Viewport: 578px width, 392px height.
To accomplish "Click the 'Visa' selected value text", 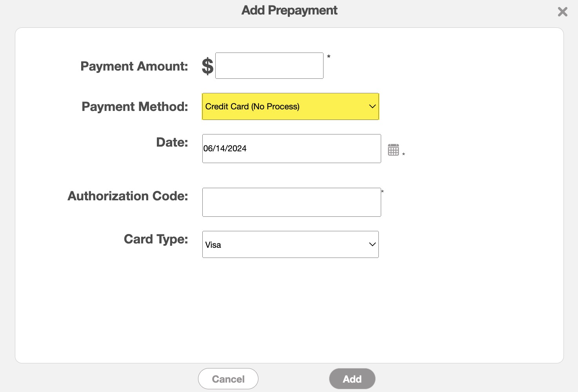I will pos(213,245).
